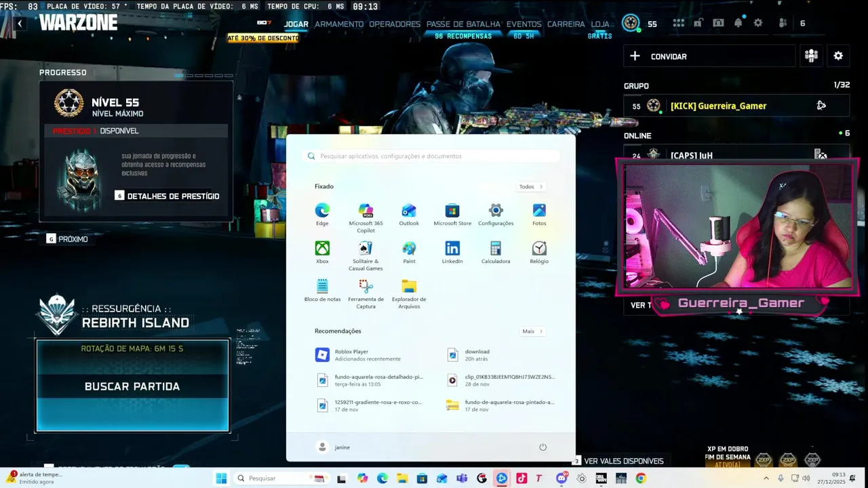Open the OPERADORES tab

395,24
